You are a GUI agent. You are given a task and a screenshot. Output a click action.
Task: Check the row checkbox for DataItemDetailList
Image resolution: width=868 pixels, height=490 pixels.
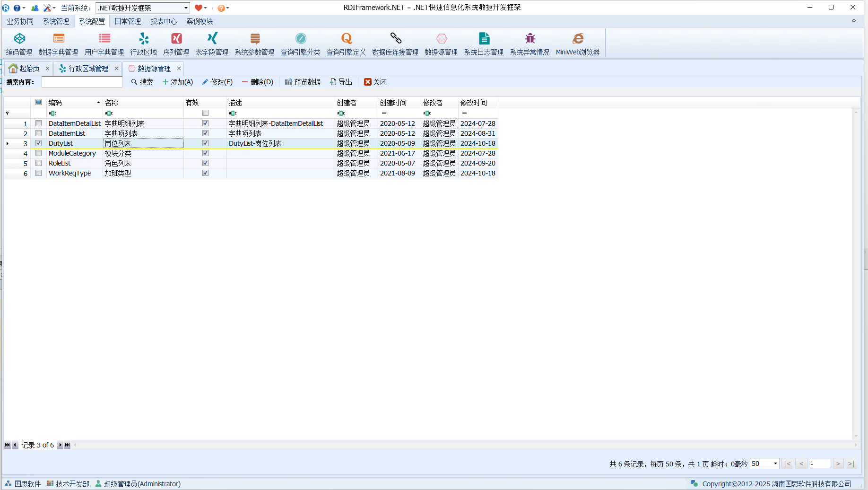click(x=39, y=123)
